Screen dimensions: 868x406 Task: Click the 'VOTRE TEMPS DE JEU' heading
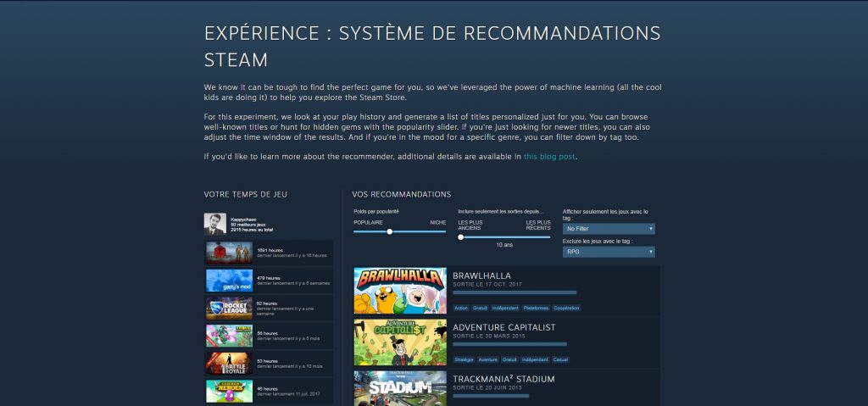pos(246,194)
